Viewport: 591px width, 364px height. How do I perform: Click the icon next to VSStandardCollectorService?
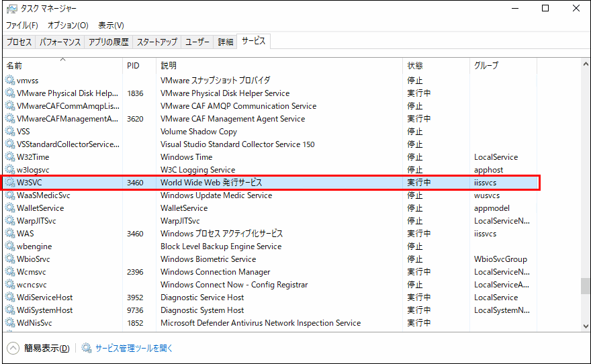pyautogui.click(x=10, y=144)
